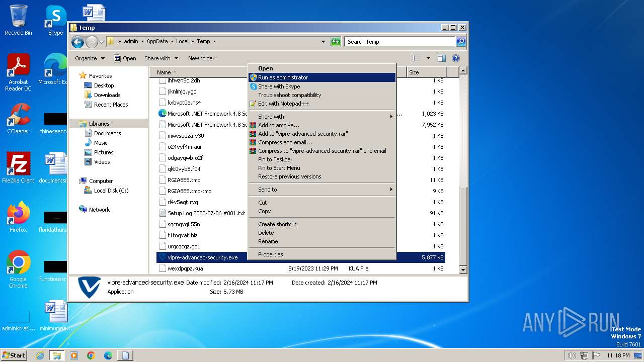Click the Forward navigation arrow in Explorer
The width and height of the screenshot is (644, 362).
tap(92, 42)
